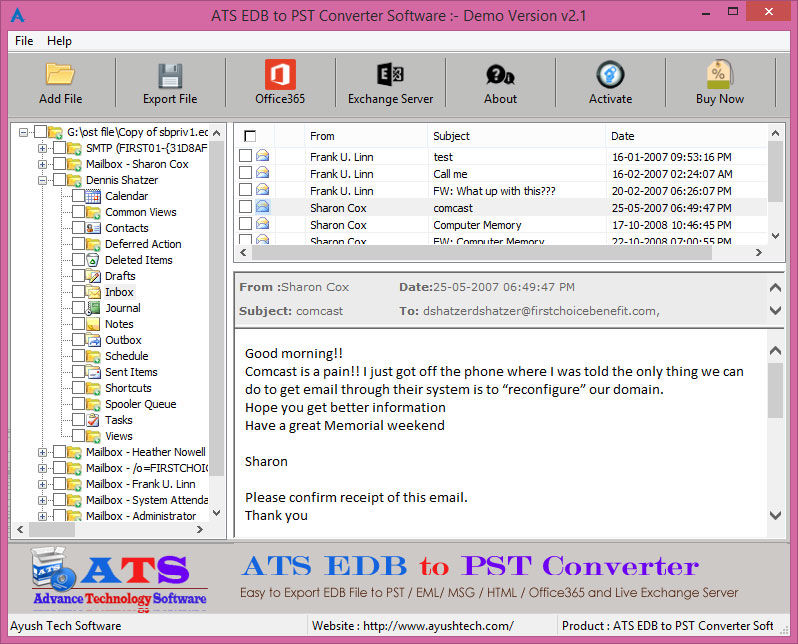The width and height of the screenshot is (798, 644).
Task: Click the Activate key icon
Action: point(610,75)
